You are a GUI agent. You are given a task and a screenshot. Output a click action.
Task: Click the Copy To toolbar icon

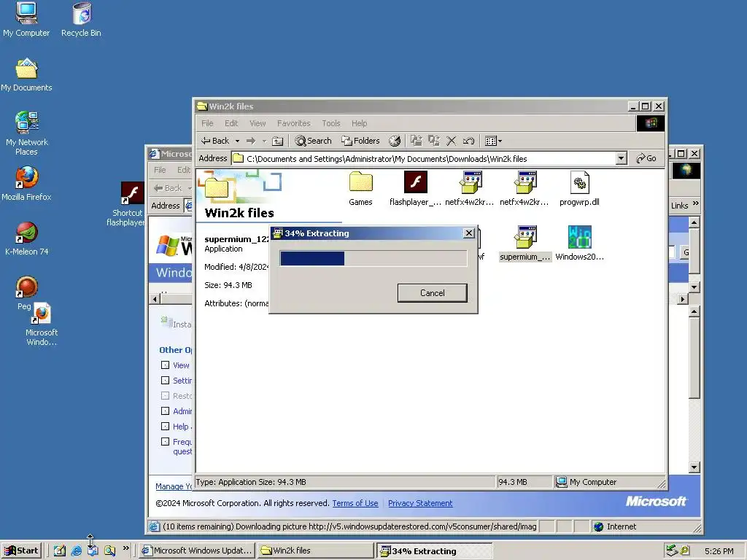click(x=433, y=141)
